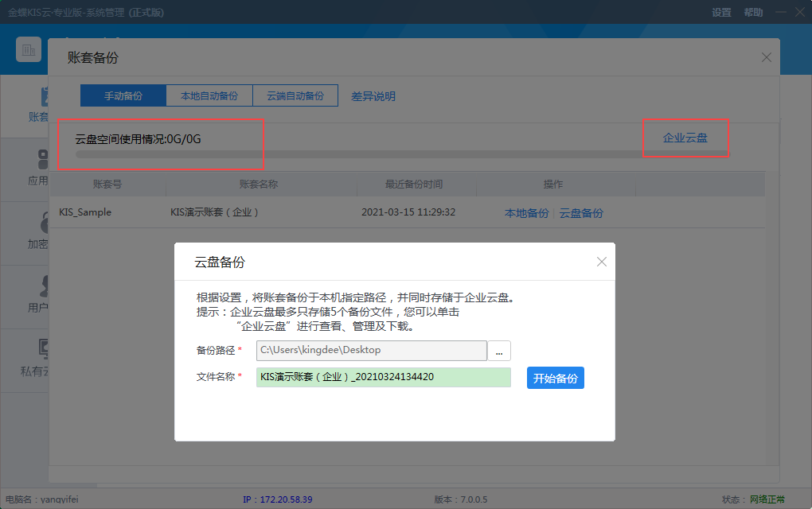Image resolution: width=812 pixels, height=509 pixels.
Task: Switch to the 本地自动备份 tab
Action: pyautogui.click(x=209, y=95)
